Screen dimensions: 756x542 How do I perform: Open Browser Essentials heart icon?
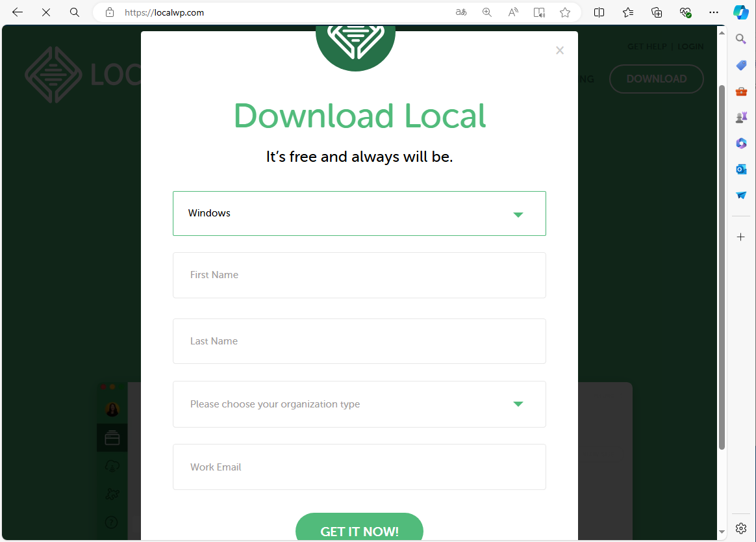tap(685, 12)
